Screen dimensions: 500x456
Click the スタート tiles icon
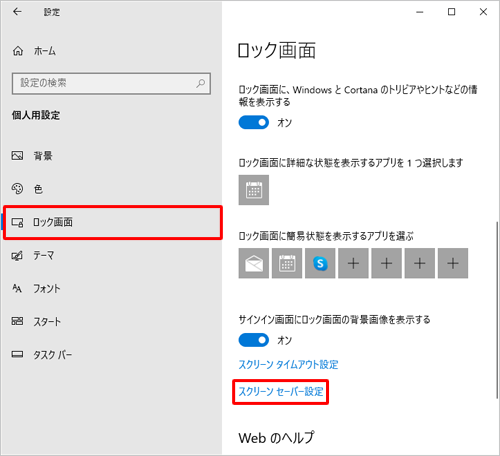(x=17, y=321)
